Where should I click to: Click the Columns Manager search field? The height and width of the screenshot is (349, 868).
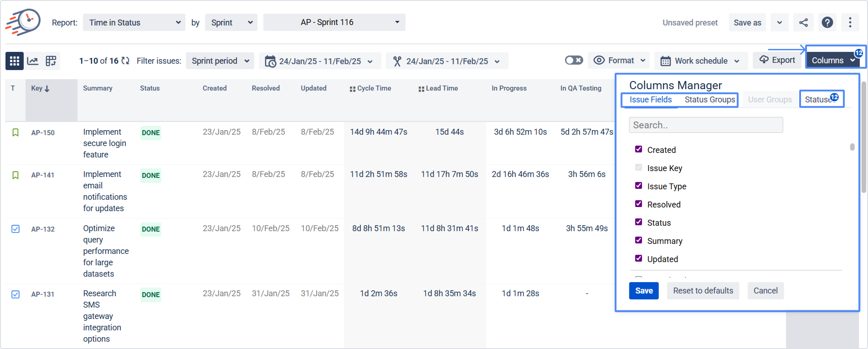pyautogui.click(x=706, y=125)
